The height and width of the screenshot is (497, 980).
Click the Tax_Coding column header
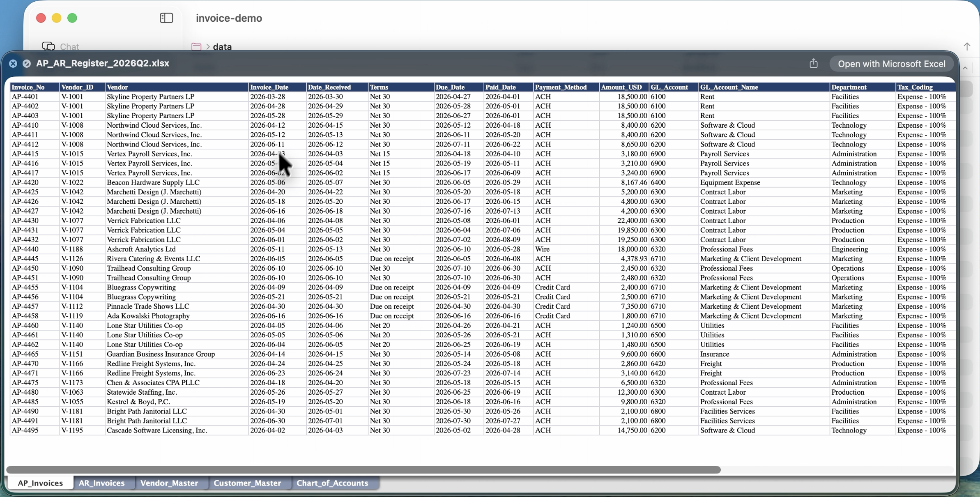925,87
